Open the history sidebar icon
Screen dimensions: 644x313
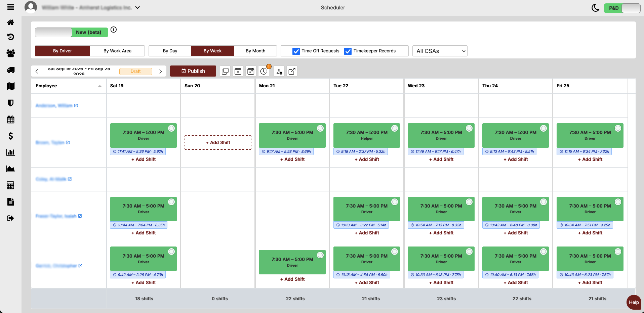tap(11, 37)
